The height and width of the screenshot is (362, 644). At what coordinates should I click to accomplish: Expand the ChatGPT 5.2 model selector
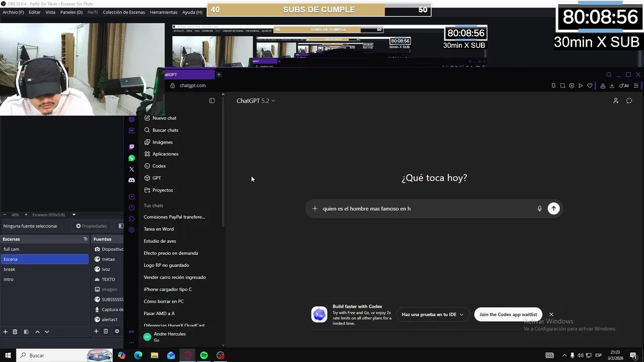tap(256, 101)
